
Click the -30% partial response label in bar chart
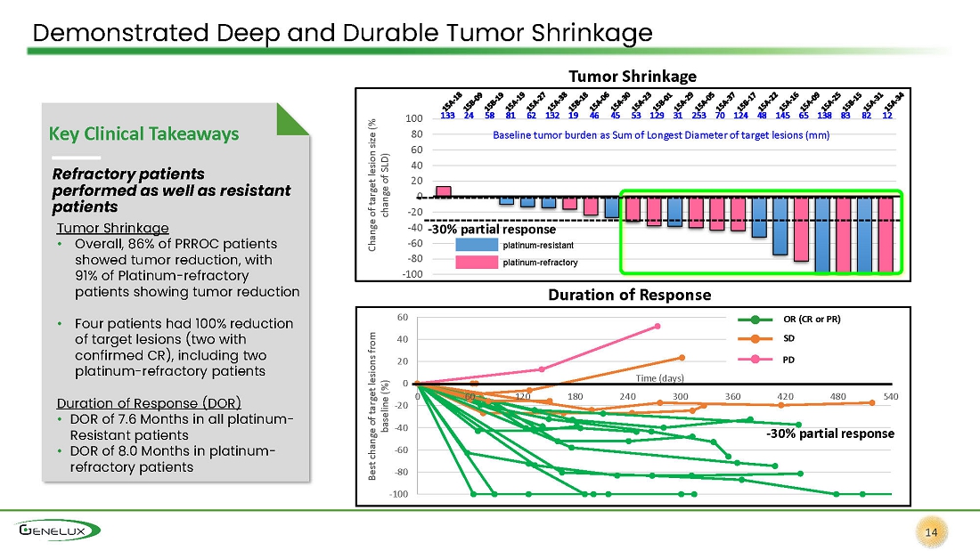(x=491, y=230)
